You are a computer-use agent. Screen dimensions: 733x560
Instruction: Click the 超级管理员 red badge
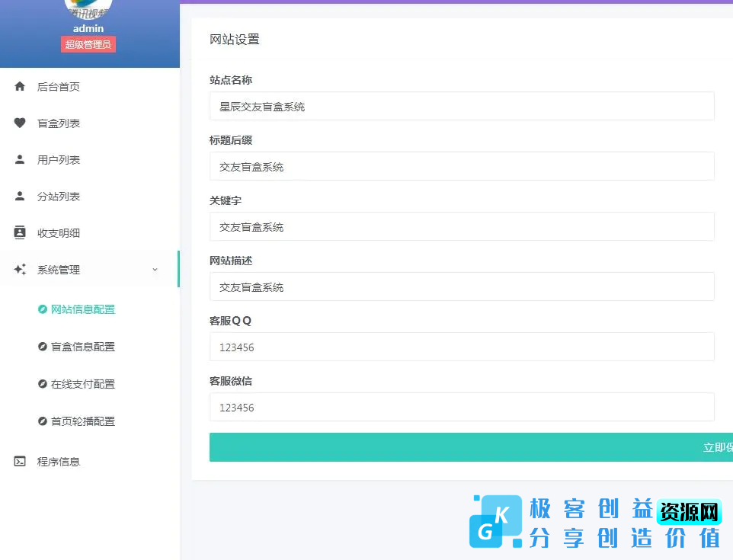(88, 44)
